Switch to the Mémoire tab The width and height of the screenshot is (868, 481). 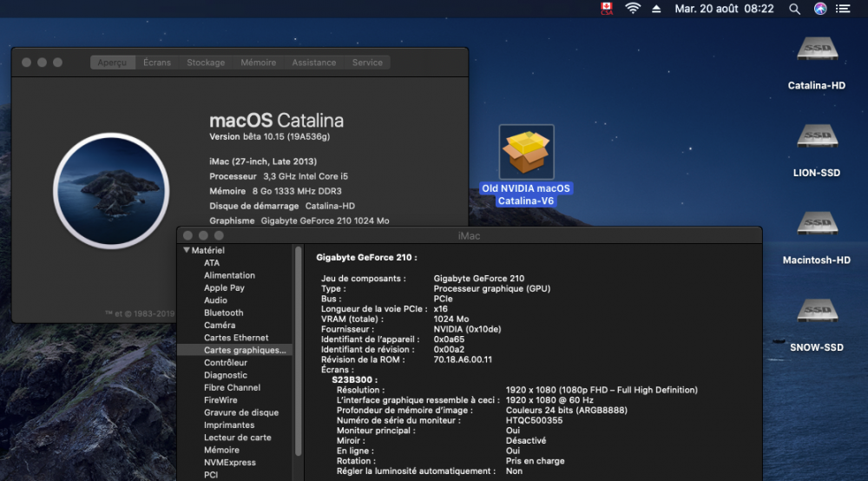259,63
